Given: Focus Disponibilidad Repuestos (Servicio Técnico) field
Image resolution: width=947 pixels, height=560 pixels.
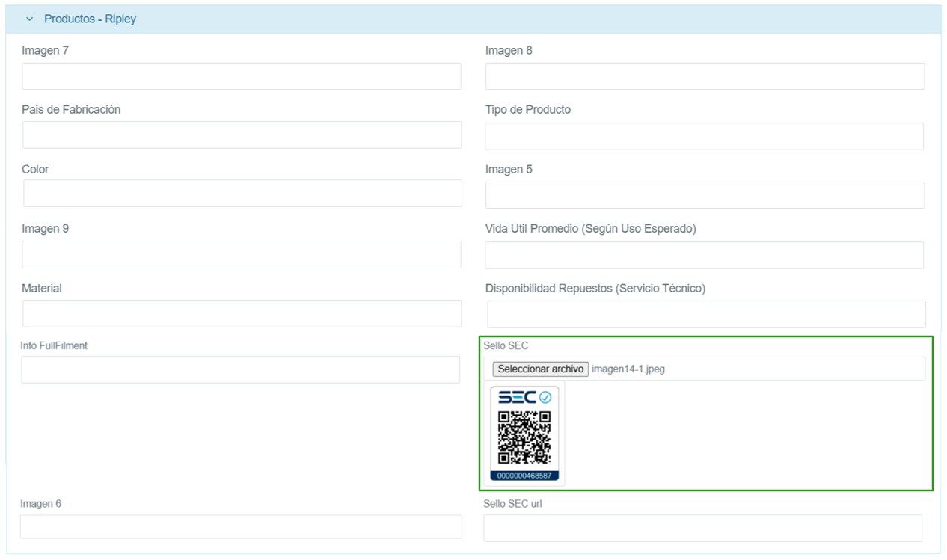Looking at the screenshot, I should tap(706, 314).
